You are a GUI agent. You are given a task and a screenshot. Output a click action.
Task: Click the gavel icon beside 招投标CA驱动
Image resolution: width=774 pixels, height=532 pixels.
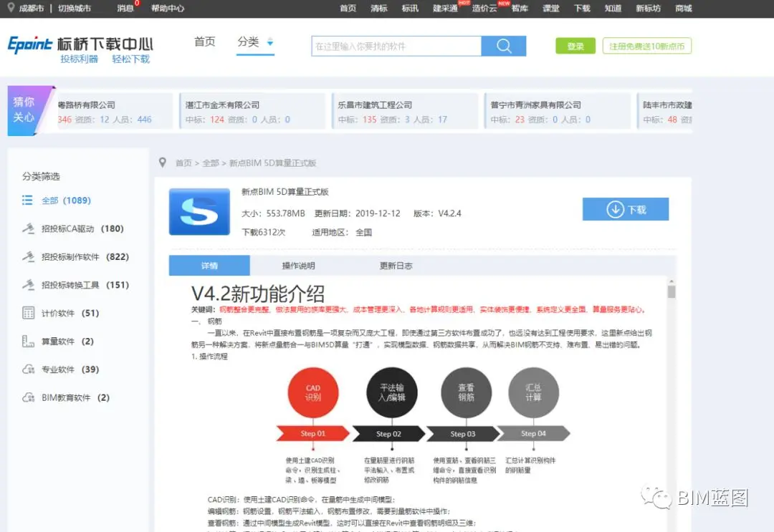(28, 228)
